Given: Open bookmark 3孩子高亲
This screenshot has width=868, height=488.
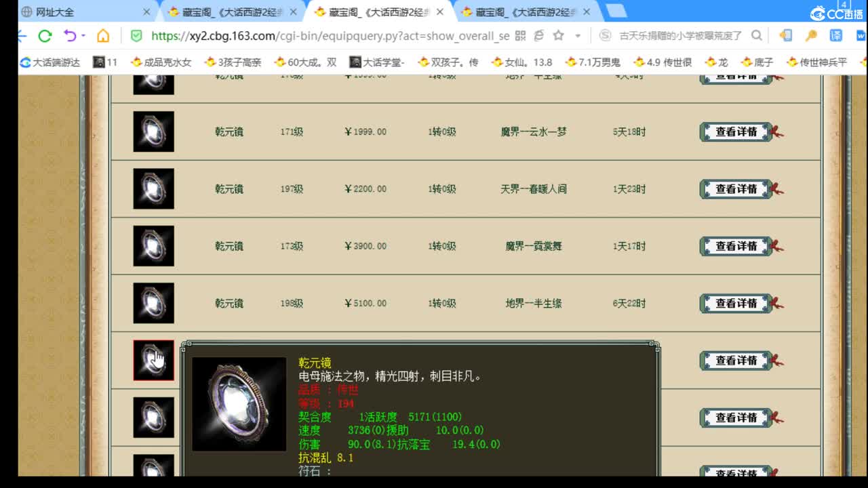Looking at the screenshot, I should [x=233, y=62].
